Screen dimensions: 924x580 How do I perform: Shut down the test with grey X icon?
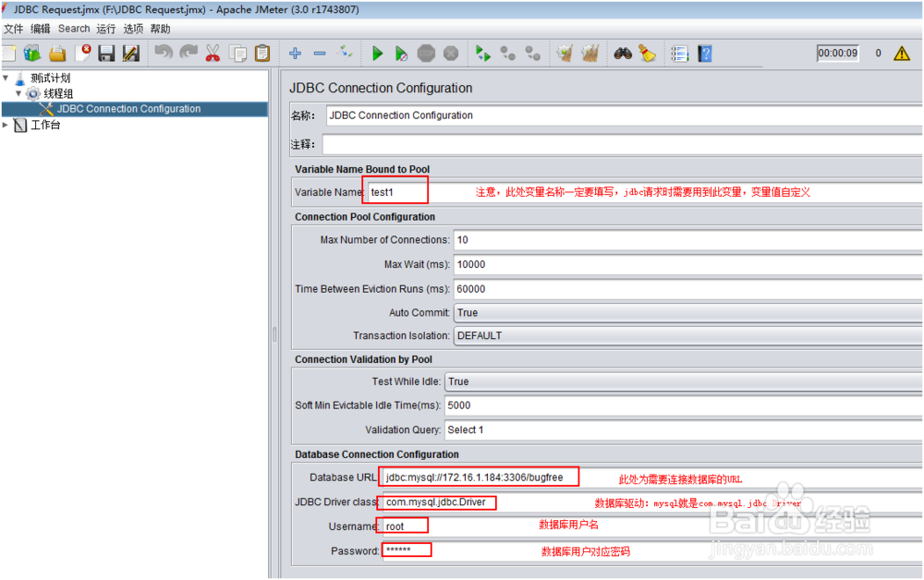451,54
